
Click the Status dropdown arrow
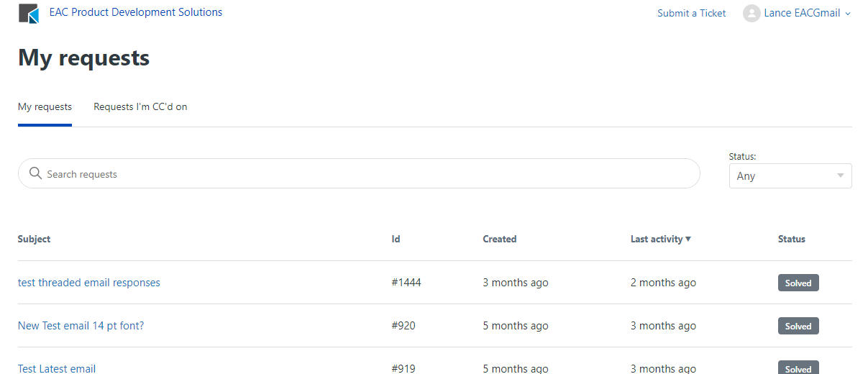tap(841, 175)
